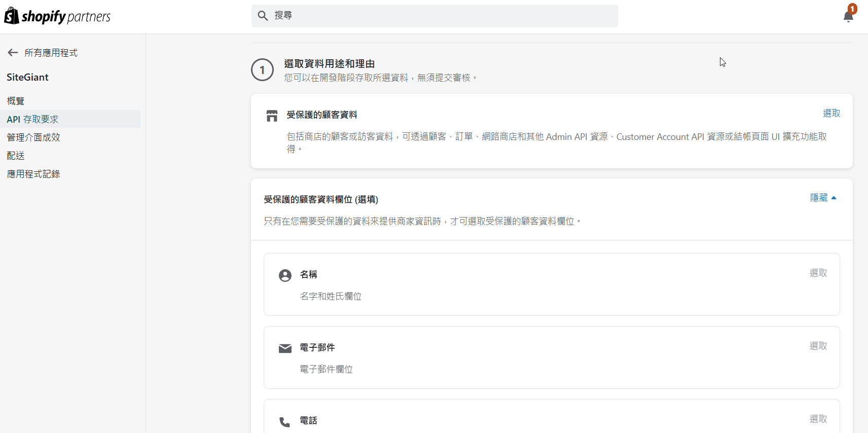The image size is (868, 433).
Task: Click the store icon for 受保護的顧客資料
Action: pos(272,116)
